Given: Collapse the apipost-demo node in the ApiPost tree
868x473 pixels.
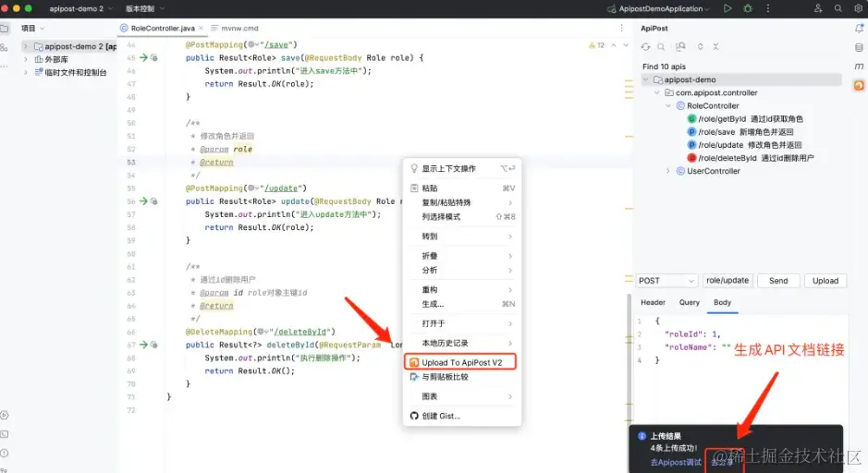Looking at the screenshot, I should pos(646,79).
